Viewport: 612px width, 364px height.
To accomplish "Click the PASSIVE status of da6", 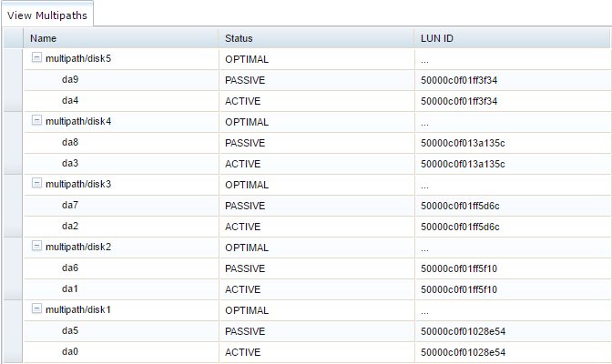I will [x=245, y=268].
